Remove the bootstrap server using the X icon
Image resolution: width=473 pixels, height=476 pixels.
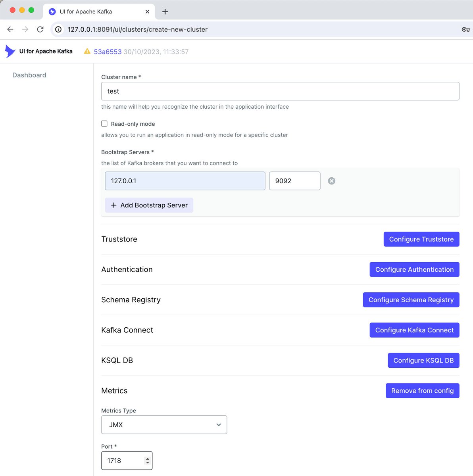(x=331, y=181)
